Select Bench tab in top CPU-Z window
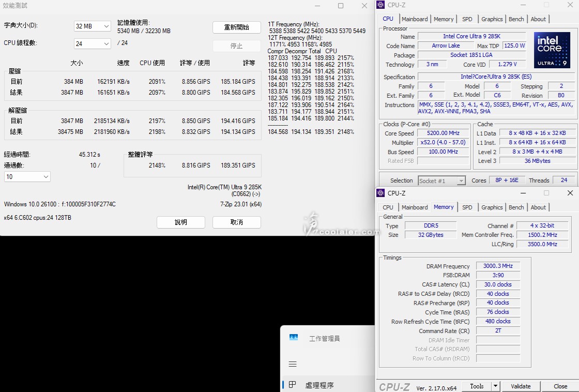579x392 pixels. 516,19
